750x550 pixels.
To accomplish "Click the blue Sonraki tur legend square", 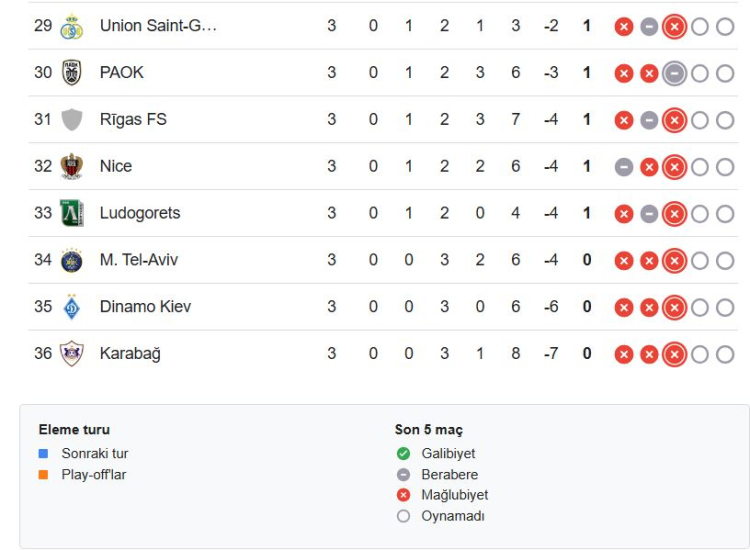I will pyautogui.click(x=43, y=453).
